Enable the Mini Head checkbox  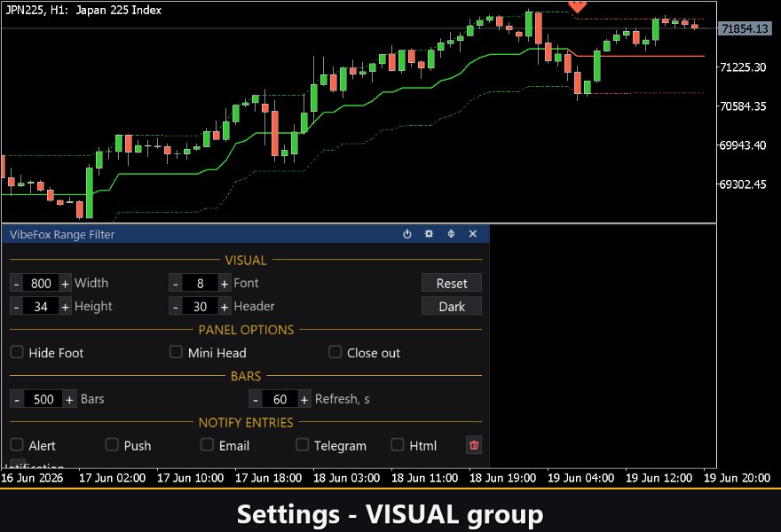click(x=176, y=352)
